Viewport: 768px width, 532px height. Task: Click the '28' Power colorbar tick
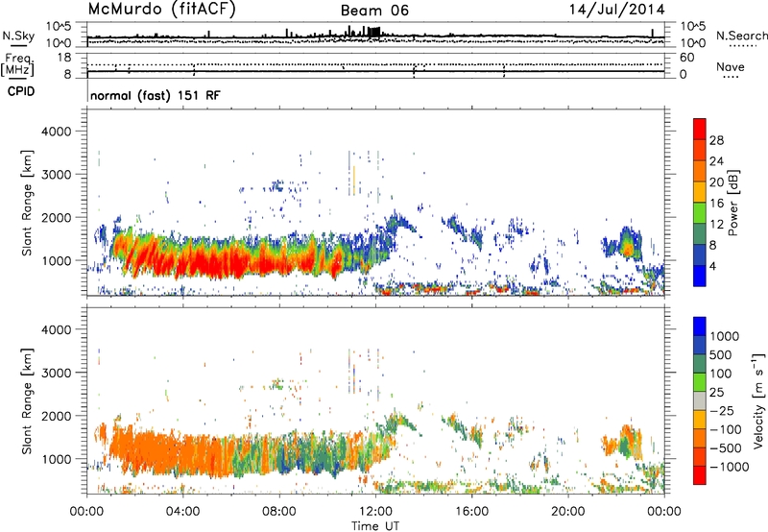point(716,140)
